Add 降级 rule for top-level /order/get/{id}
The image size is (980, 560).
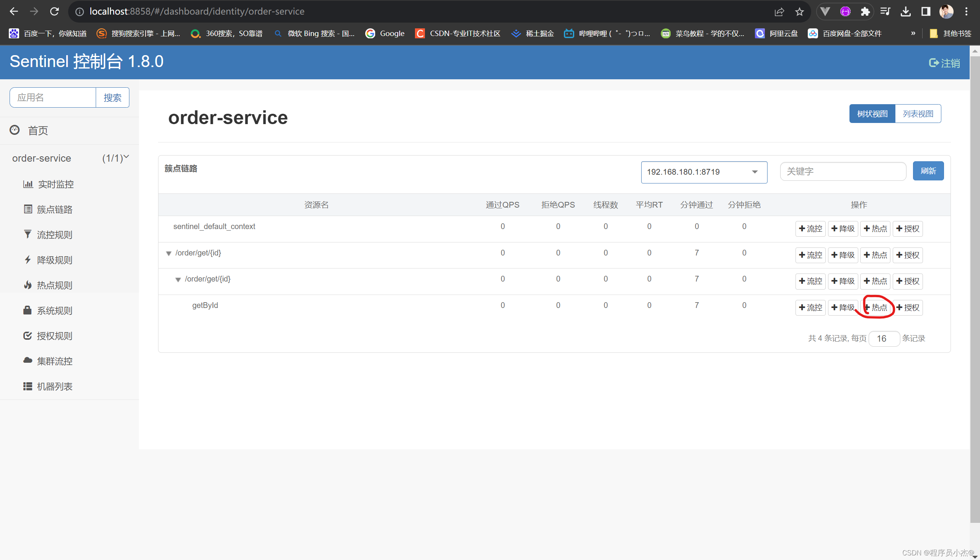tap(843, 255)
